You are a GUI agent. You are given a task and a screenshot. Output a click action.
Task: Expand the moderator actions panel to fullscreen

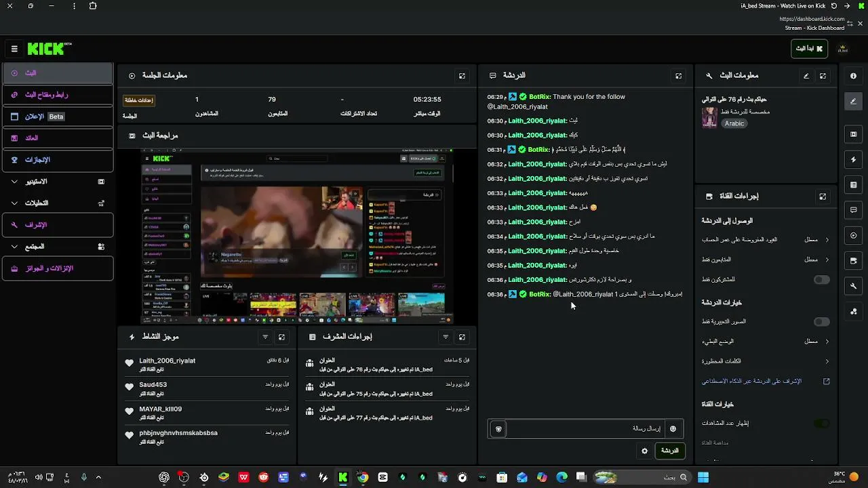(462, 337)
